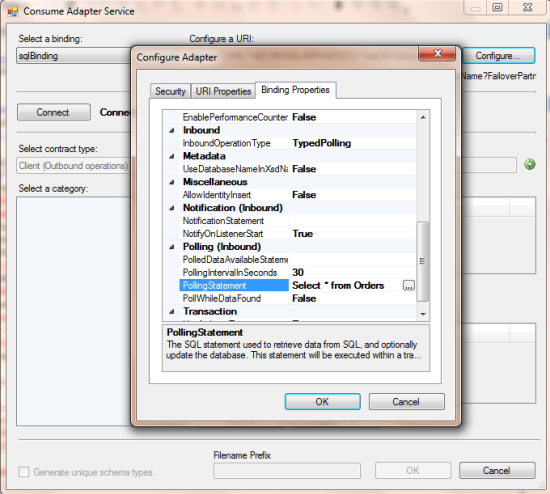Click the Configure... button
This screenshot has width=550, height=494.
click(x=498, y=56)
